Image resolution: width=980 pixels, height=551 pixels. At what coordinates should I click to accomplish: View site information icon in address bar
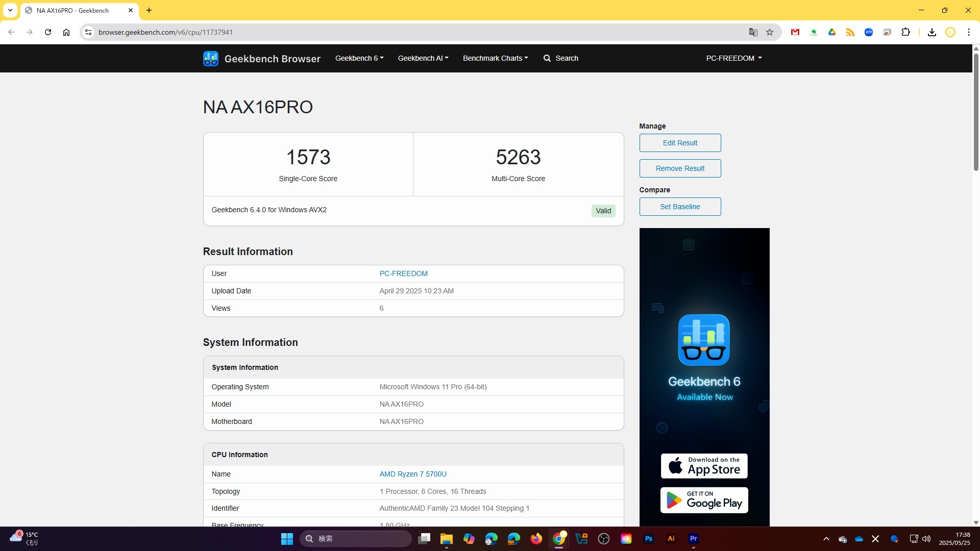[x=88, y=32]
